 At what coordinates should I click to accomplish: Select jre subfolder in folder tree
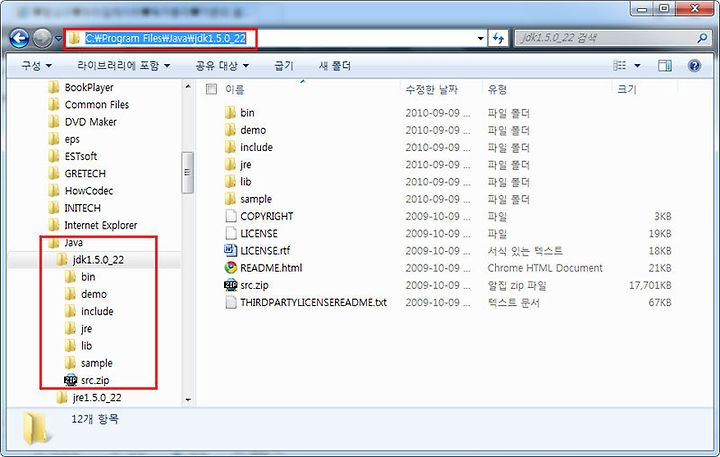[86, 328]
